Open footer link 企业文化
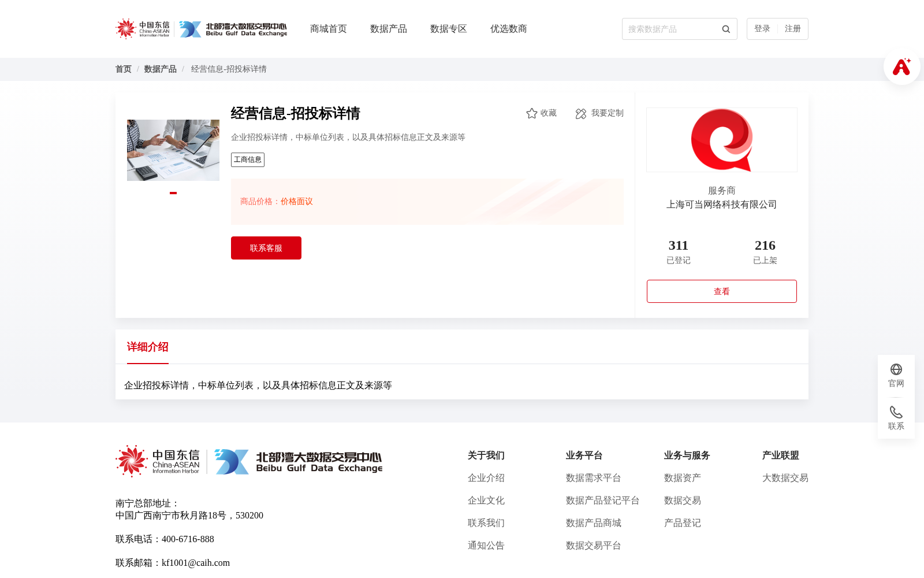Image resolution: width=924 pixels, height=578 pixels. [486, 501]
